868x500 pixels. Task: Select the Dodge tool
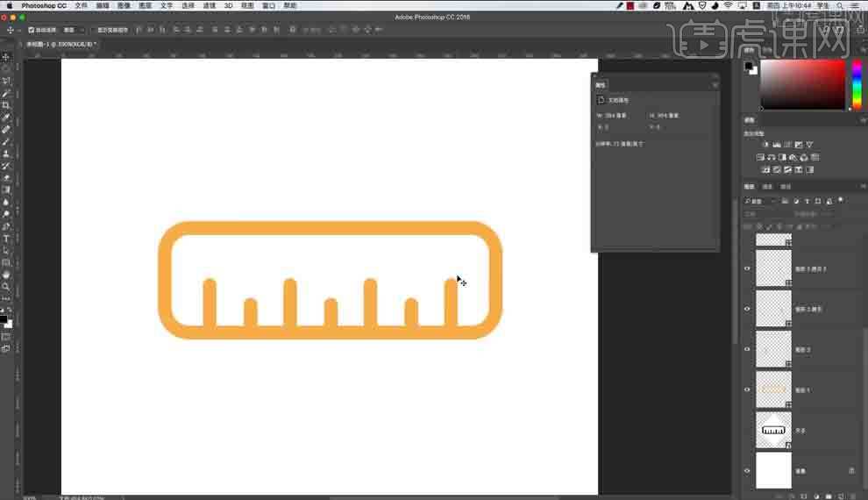click(6, 214)
